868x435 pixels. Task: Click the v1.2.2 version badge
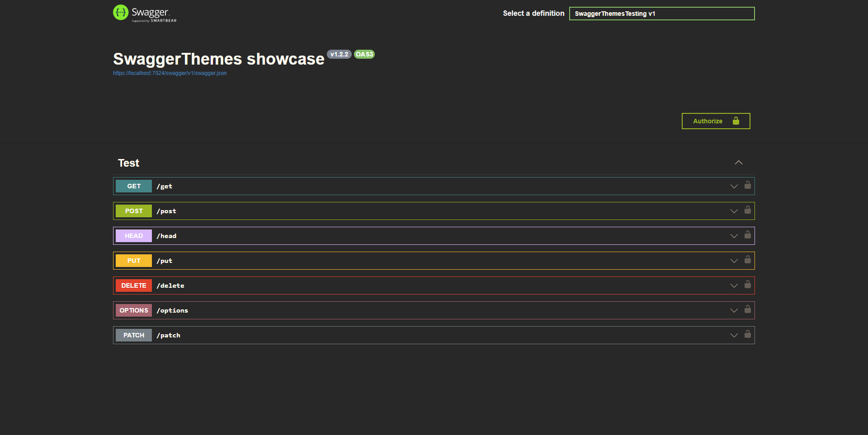point(339,54)
